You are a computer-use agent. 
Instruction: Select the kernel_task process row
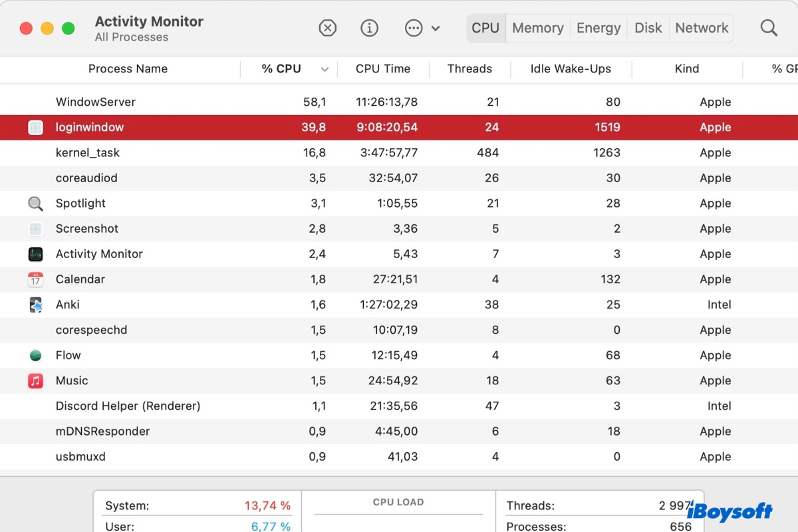pos(199,152)
